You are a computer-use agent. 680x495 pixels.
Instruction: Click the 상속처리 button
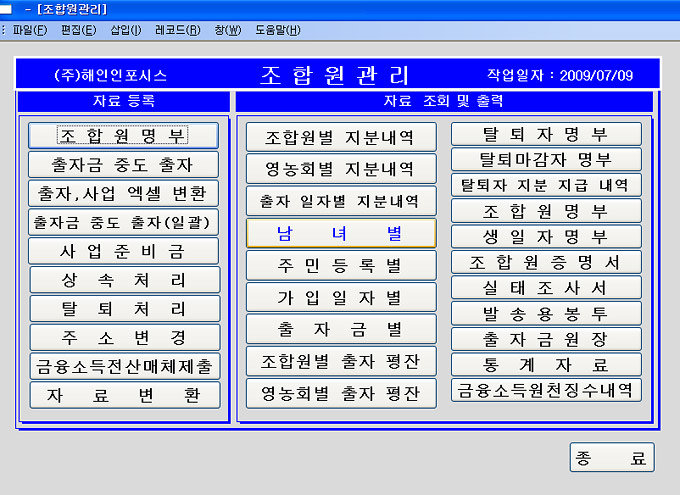(x=125, y=280)
